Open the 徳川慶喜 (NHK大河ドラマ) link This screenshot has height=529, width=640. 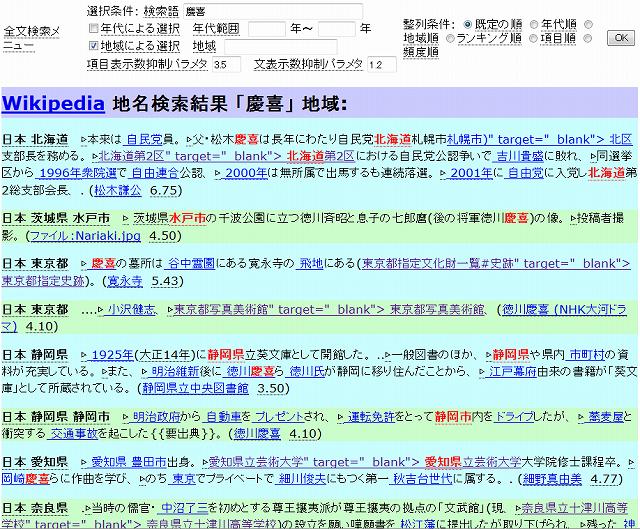(564, 309)
